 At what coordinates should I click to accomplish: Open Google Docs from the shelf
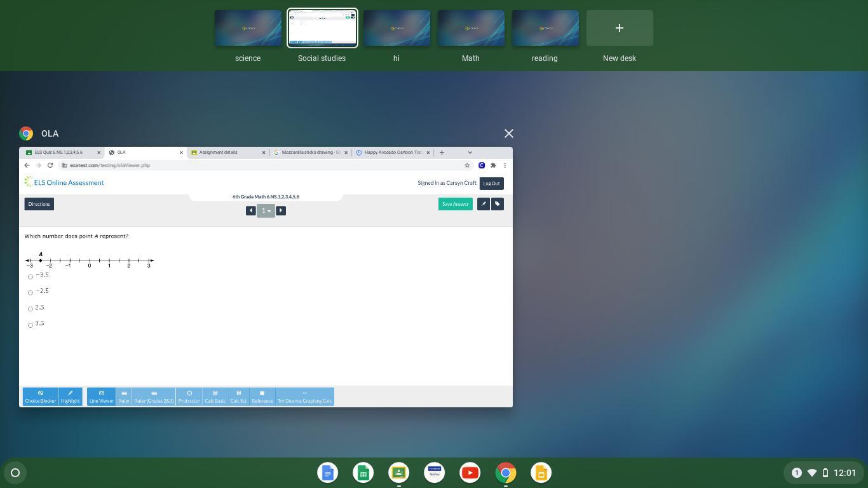(328, 473)
